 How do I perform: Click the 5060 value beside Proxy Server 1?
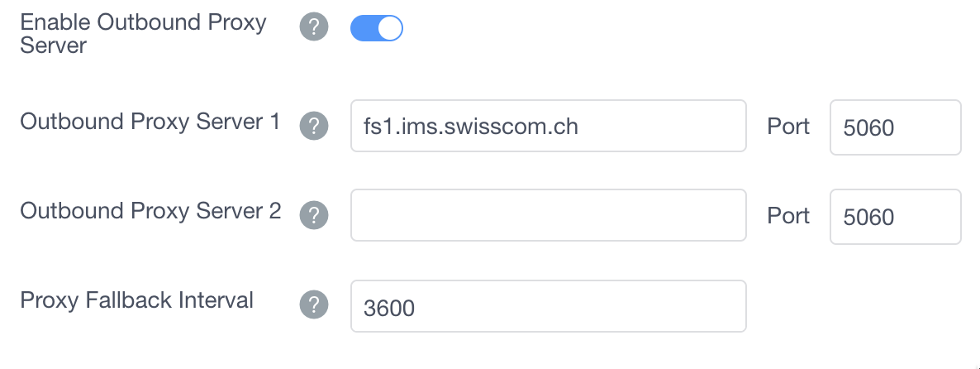pos(869,128)
